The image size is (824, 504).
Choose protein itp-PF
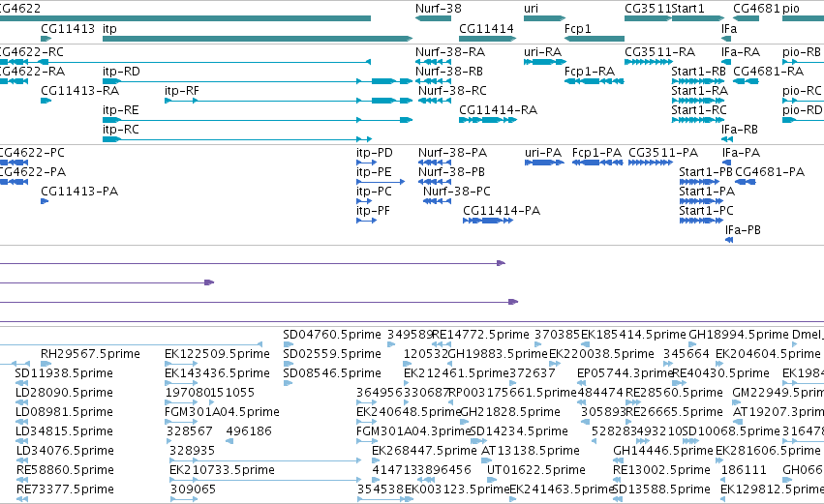pyautogui.click(x=373, y=211)
